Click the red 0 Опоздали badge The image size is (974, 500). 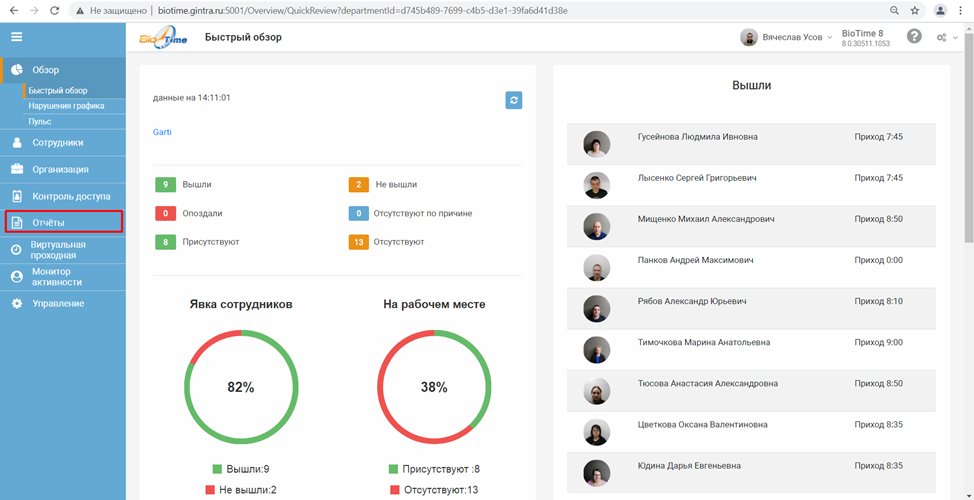coord(165,213)
